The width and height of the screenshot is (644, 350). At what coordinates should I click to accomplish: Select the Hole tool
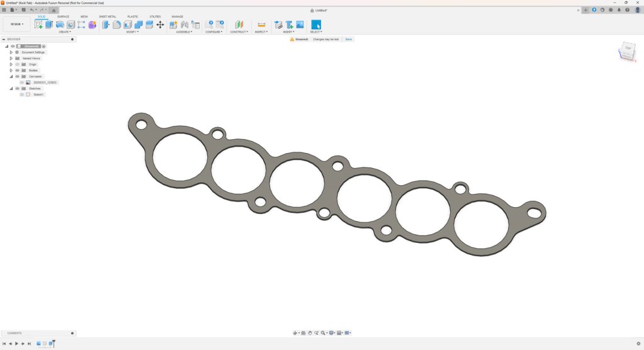pyautogui.click(x=71, y=25)
